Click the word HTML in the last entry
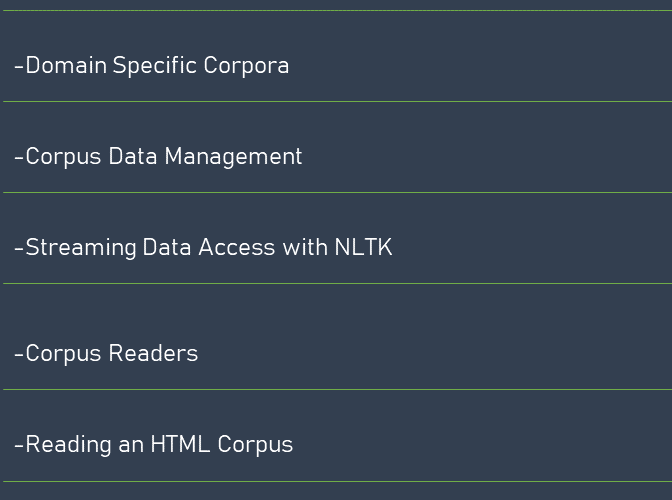The width and height of the screenshot is (672, 500). [x=180, y=444]
